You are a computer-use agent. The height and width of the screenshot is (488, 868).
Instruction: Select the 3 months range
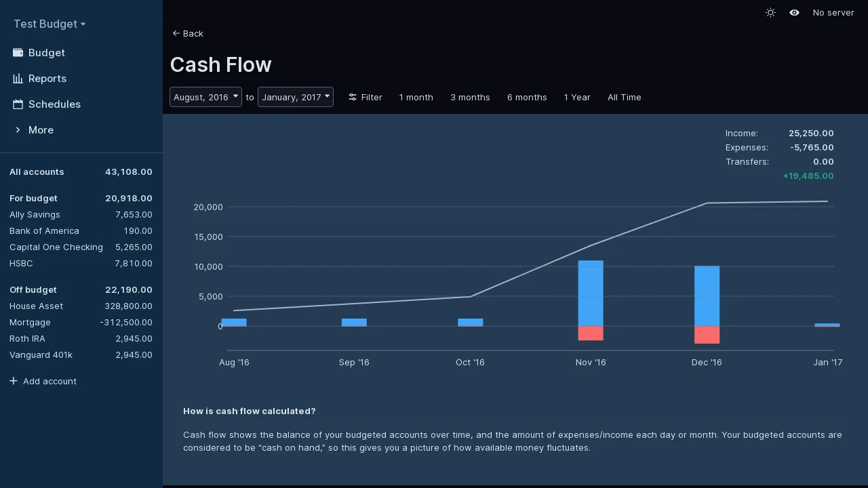point(470,98)
